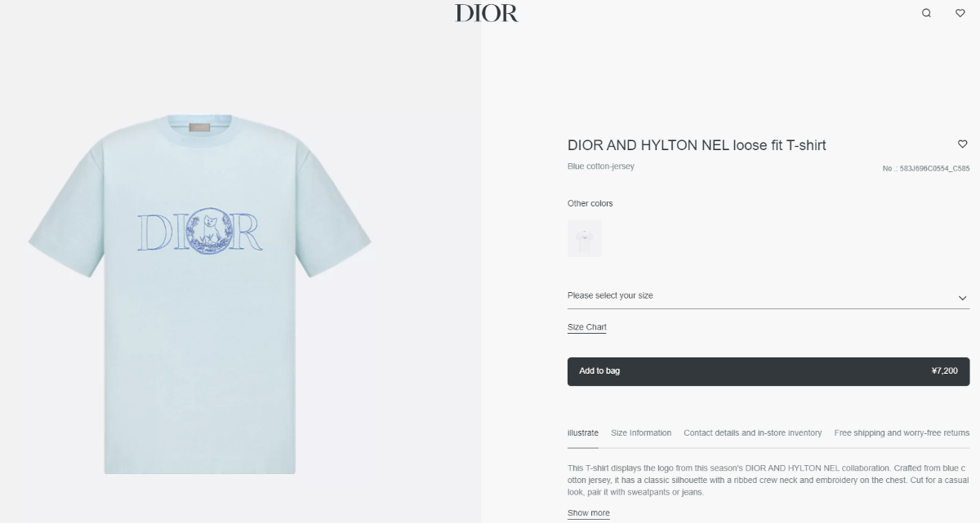Click the product reference number
The image size is (980, 523).
926,169
